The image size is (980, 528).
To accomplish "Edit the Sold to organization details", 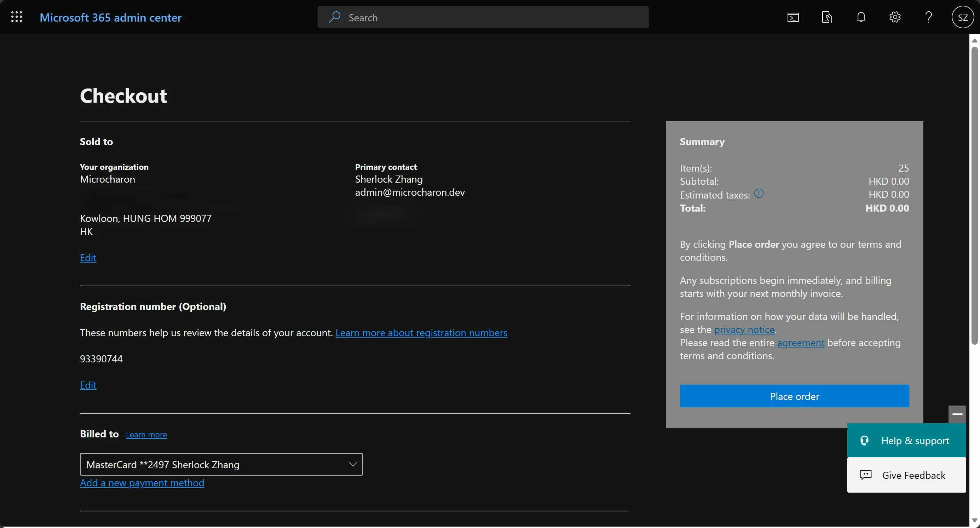I will tap(88, 258).
